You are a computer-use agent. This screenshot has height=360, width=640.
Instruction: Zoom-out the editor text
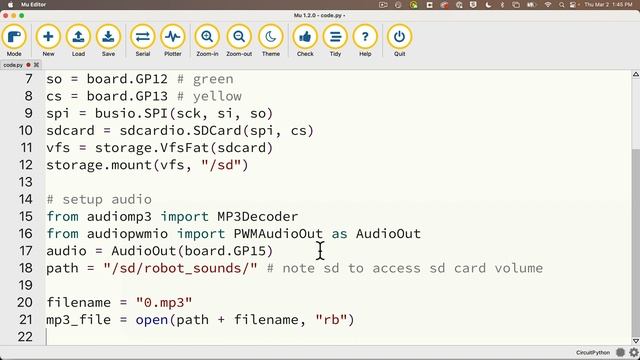239,40
